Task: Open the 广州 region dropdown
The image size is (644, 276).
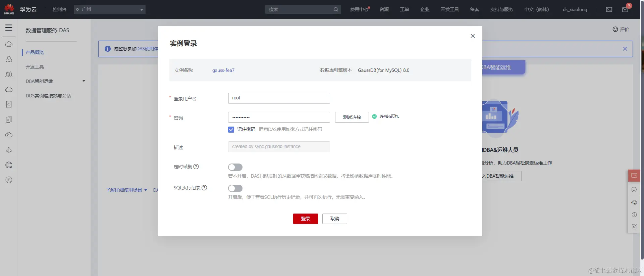Action: click(110, 9)
